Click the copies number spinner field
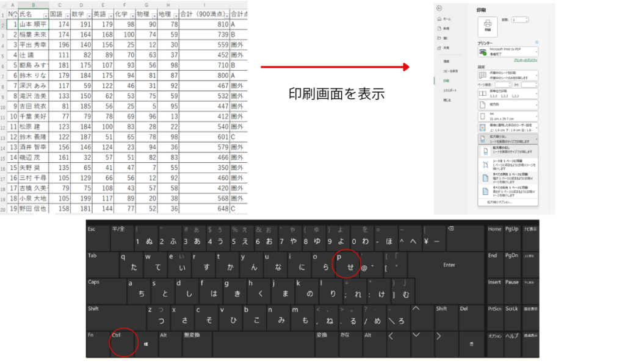 519,20
